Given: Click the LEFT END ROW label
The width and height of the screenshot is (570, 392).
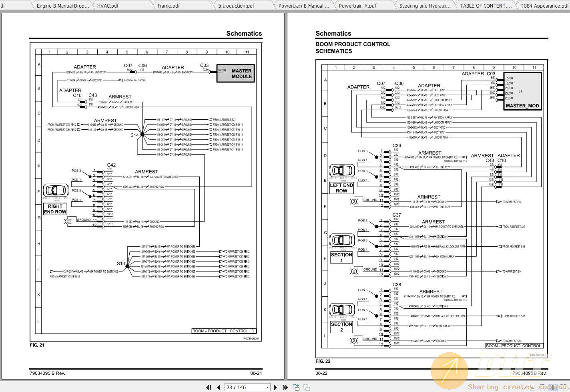Looking at the screenshot, I should (341, 188).
